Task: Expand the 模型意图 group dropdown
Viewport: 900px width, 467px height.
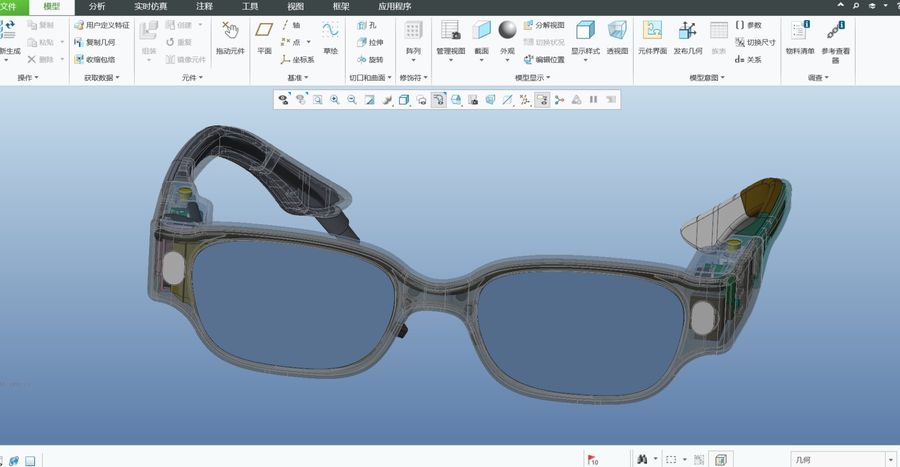Action: [707, 77]
